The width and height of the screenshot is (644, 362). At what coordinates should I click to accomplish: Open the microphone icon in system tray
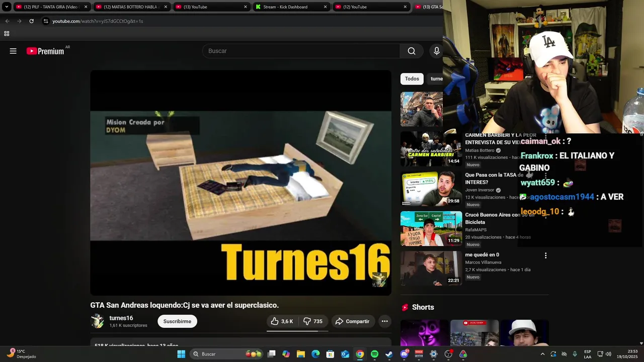[575, 354]
